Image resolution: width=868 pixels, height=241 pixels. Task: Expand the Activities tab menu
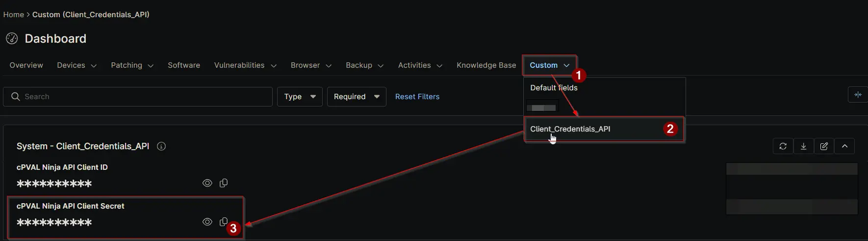(x=420, y=65)
